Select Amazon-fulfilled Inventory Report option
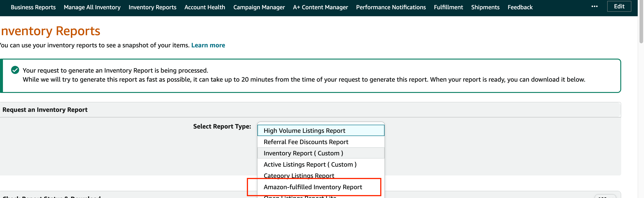 [313, 187]
